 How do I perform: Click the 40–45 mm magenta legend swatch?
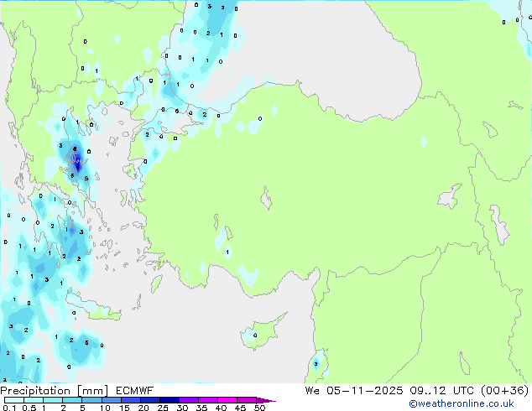(227, 400)
